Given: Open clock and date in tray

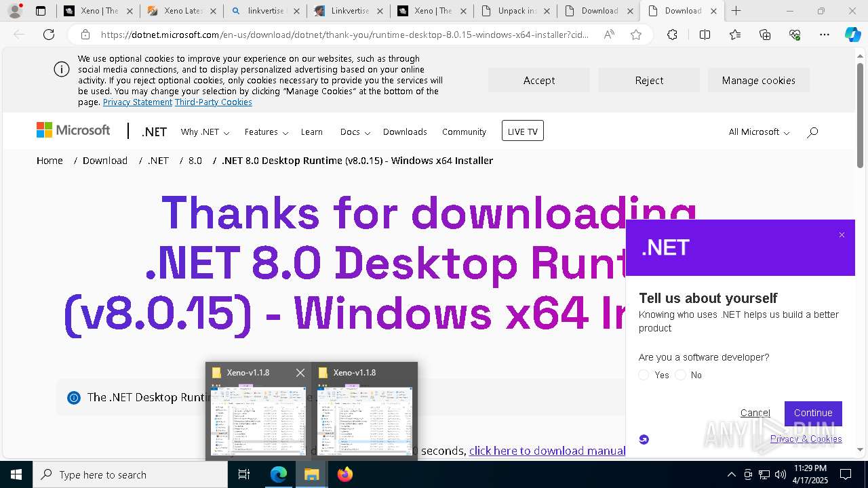Looking at the screenshot, I should pyautogui.click(x=810, y=474).
